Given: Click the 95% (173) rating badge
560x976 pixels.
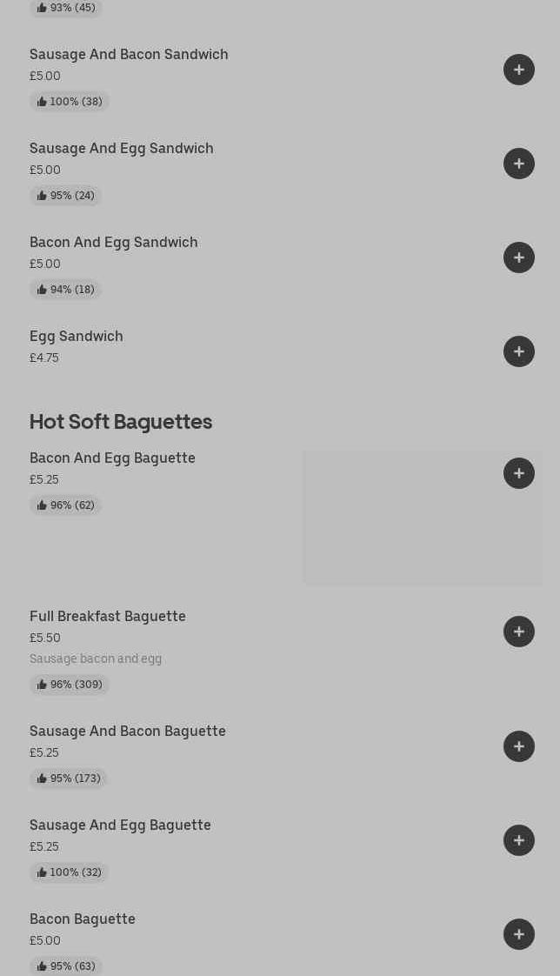Looking at the screenshot, I should coord(69,779).
